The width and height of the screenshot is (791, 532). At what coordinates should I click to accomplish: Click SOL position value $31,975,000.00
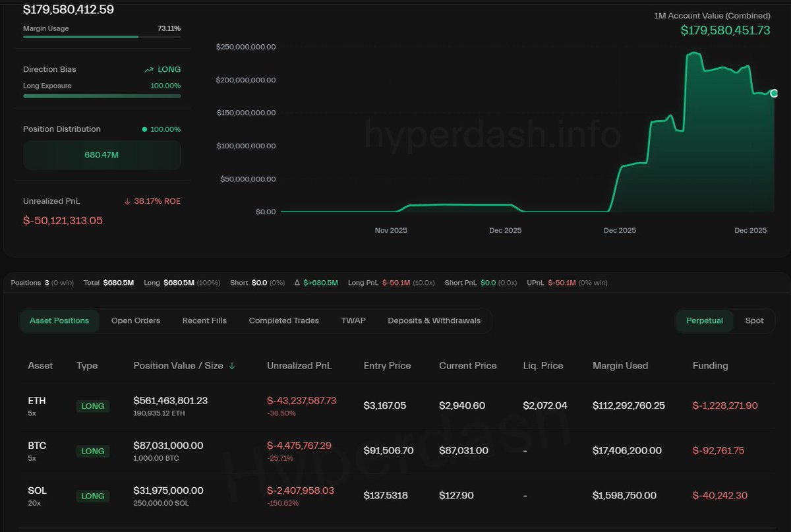[168, 490]
